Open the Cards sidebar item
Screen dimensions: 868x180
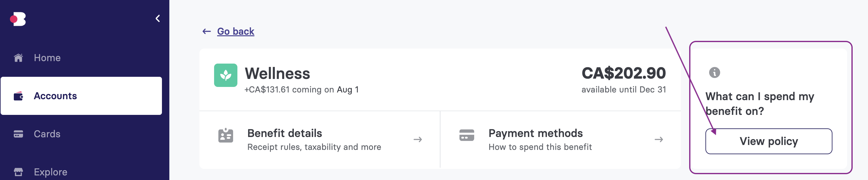81,134
